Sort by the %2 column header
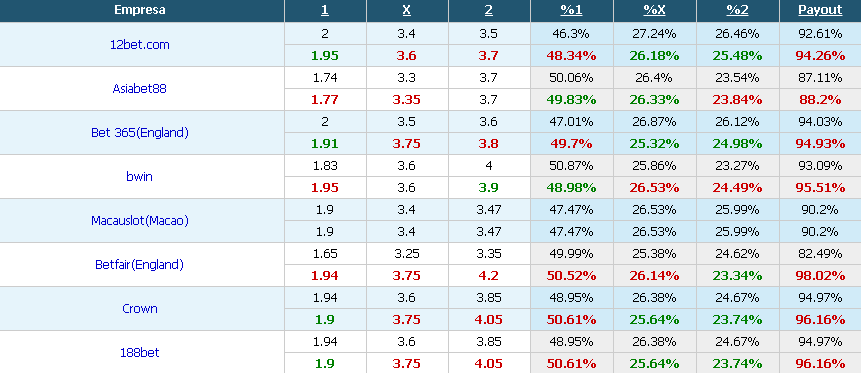The height and width of the screenshot is (373, 861). 737,10
